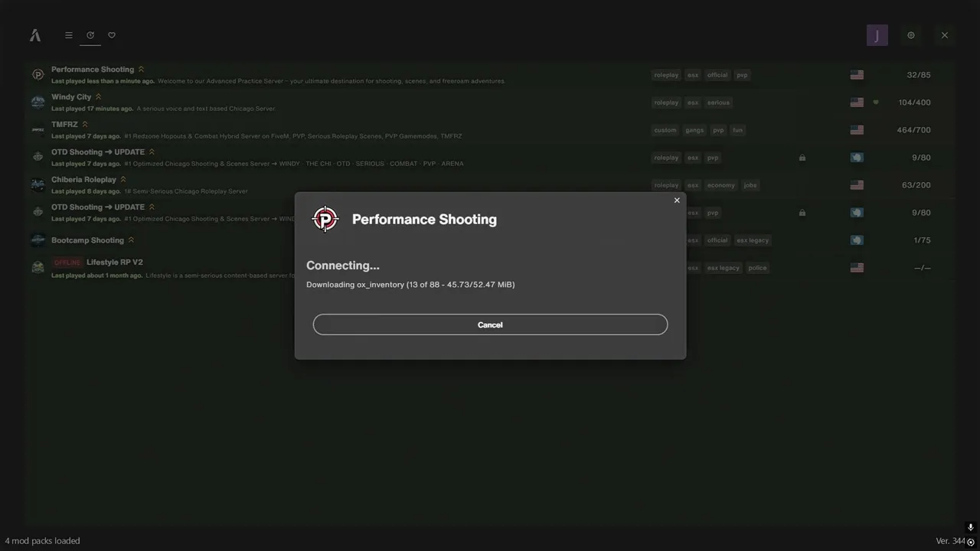Click the 'fun' tag on TMFRZ

coord(737,130)
